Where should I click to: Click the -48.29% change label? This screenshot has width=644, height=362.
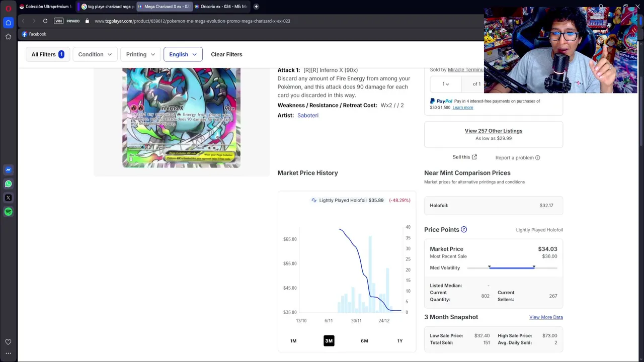(399, 200)
